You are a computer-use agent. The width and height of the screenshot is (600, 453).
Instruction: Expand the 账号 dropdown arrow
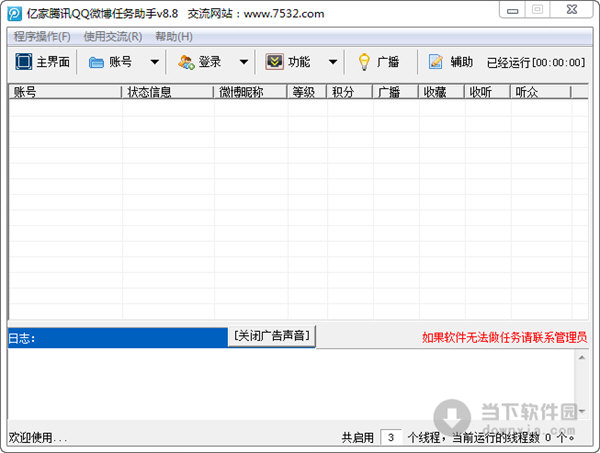pyautogui.click(x=154, y=62)
